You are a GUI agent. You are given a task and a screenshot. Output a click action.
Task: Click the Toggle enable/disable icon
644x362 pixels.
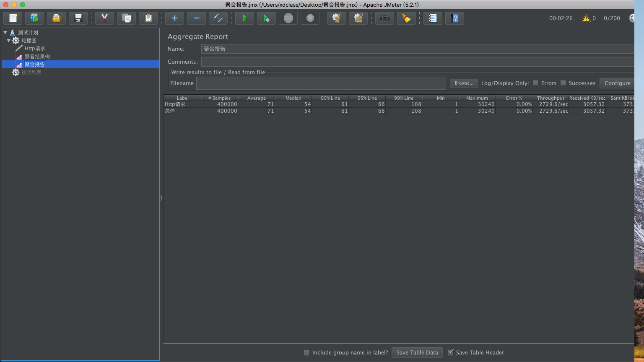218,18
